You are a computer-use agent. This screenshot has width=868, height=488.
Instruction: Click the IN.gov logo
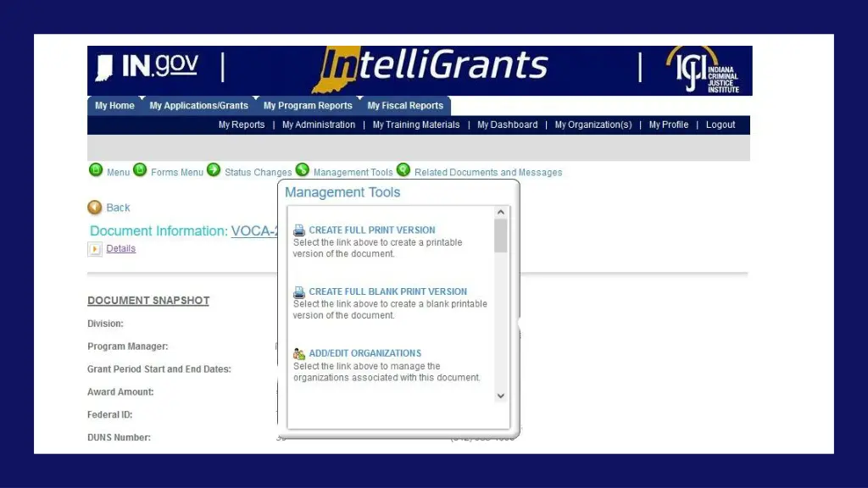(147, 66)
